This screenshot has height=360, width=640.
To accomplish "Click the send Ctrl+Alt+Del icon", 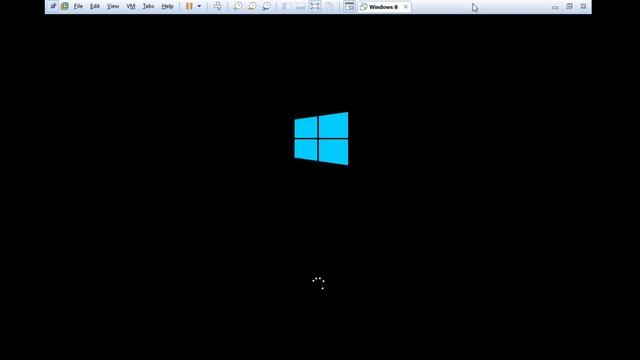I will 218,6.
